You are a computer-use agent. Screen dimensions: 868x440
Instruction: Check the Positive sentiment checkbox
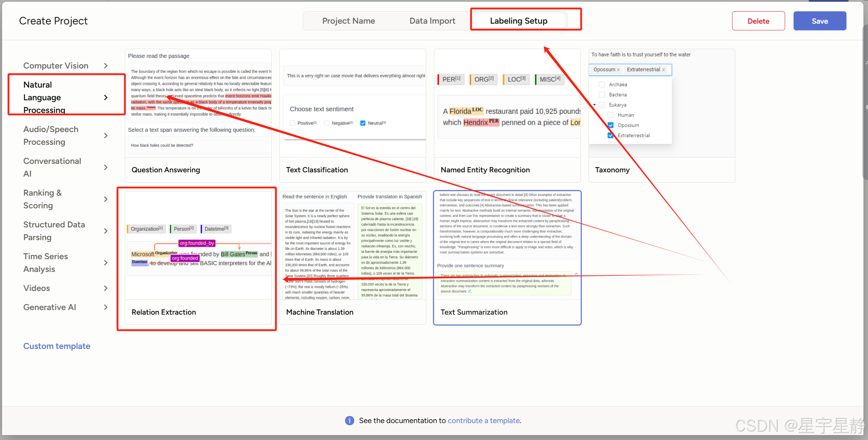293,123
